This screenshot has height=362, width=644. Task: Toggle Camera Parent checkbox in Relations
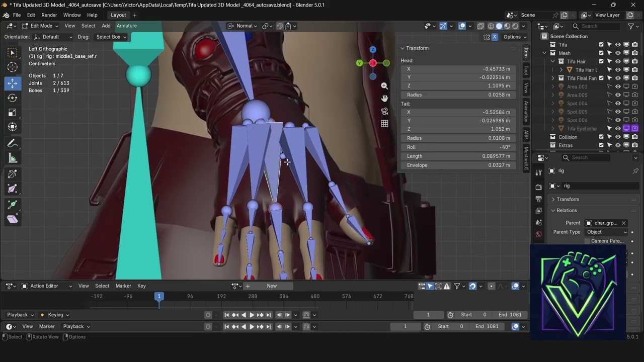587,241
